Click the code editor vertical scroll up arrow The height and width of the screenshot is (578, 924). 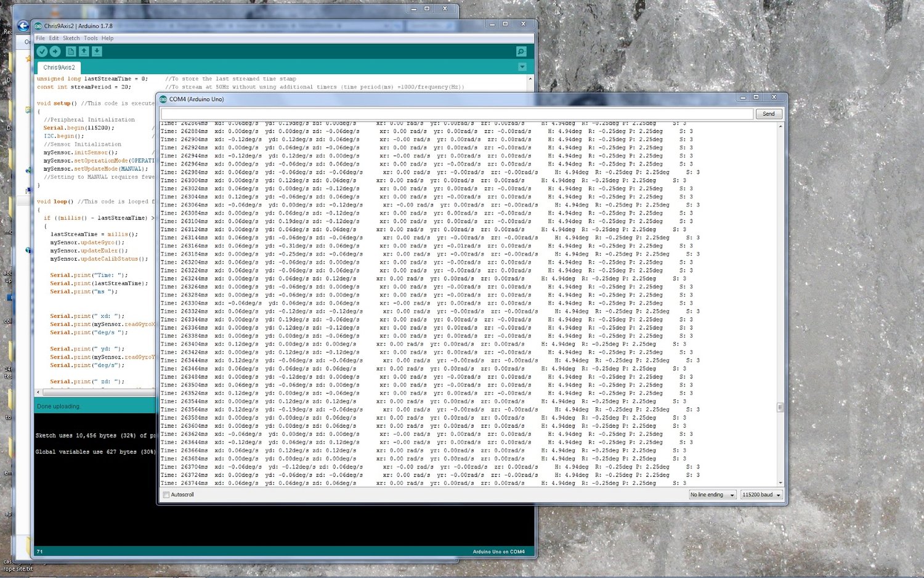tap(530, 79)
